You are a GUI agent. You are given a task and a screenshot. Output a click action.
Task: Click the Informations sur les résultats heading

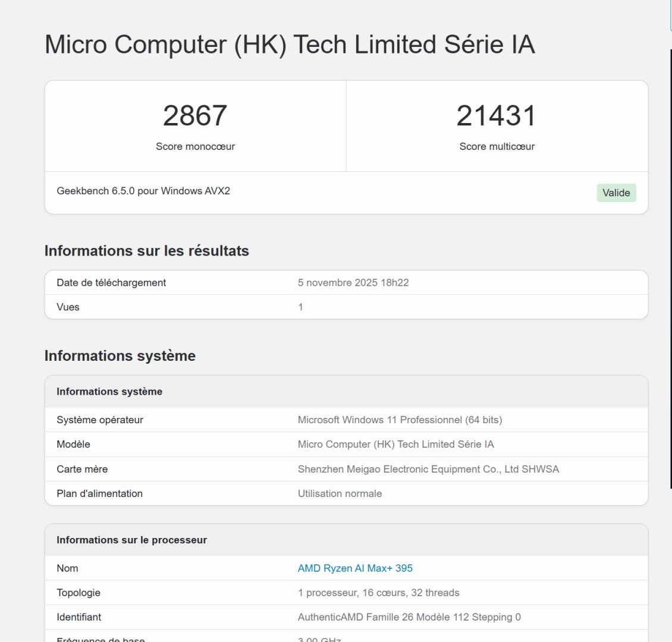point(146,250)
